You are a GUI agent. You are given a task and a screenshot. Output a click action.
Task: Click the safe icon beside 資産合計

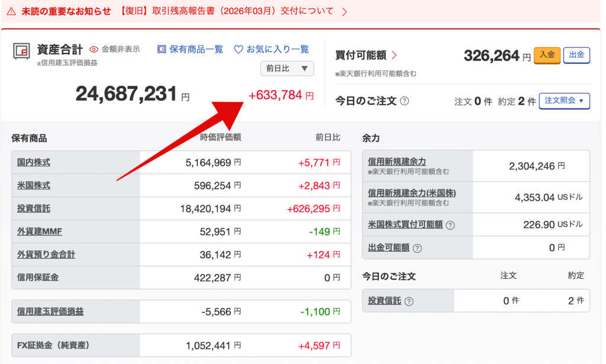[x=21, y=51]
